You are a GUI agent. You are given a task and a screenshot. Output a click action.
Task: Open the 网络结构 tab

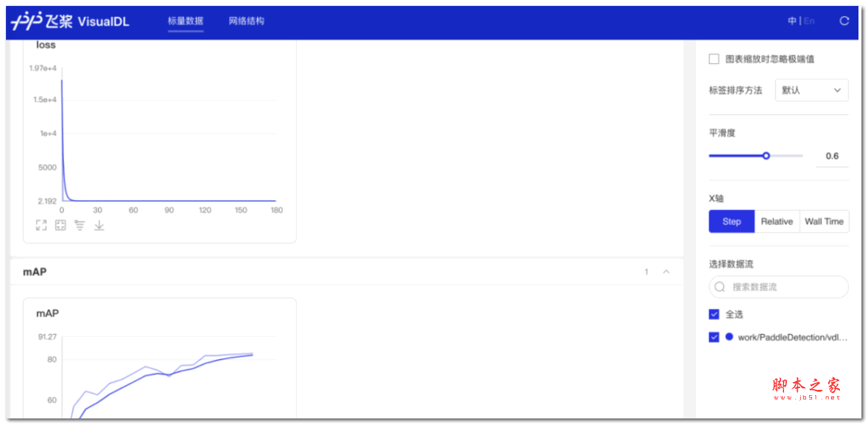pos(246,21)
